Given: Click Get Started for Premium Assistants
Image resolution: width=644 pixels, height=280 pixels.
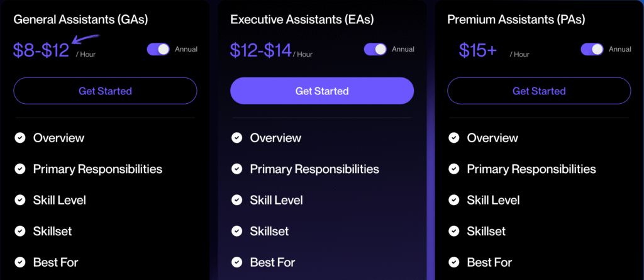Looking at the screenshot, I should (x=539, y=91).
